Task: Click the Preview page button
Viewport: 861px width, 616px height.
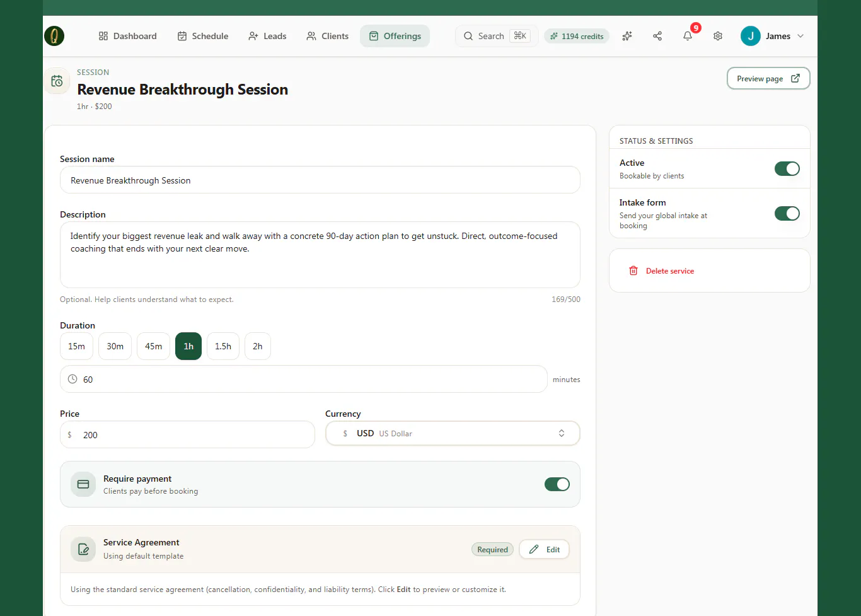Action: [x=768, y=78]
